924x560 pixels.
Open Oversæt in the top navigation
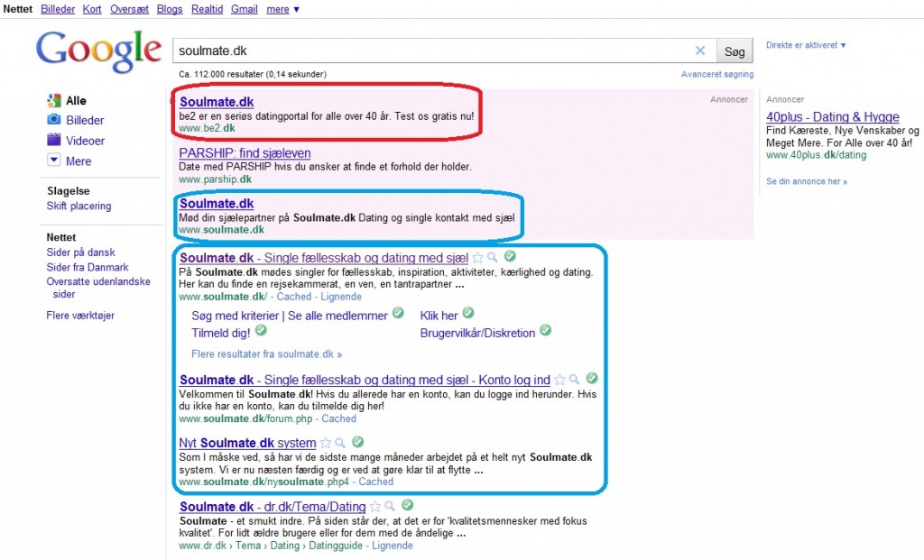129,9
